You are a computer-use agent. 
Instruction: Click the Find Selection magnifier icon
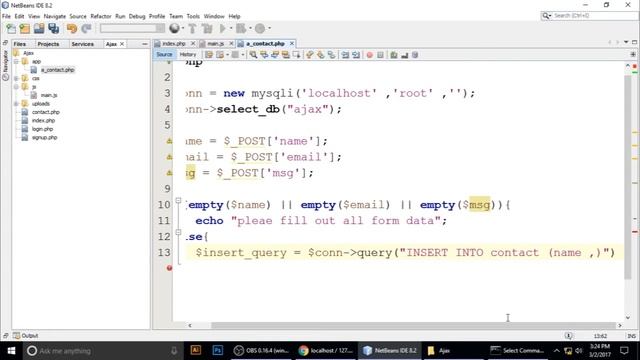click(253, 55)
